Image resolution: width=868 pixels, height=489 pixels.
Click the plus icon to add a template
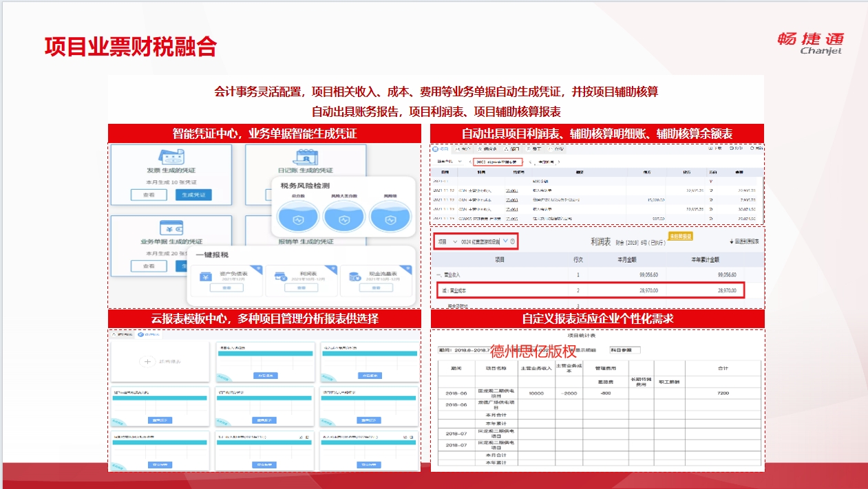point(147,360)
